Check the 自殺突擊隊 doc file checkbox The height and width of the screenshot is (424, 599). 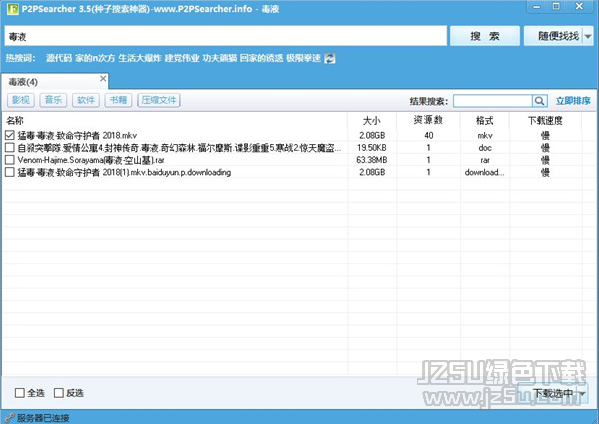pos(10,147)
